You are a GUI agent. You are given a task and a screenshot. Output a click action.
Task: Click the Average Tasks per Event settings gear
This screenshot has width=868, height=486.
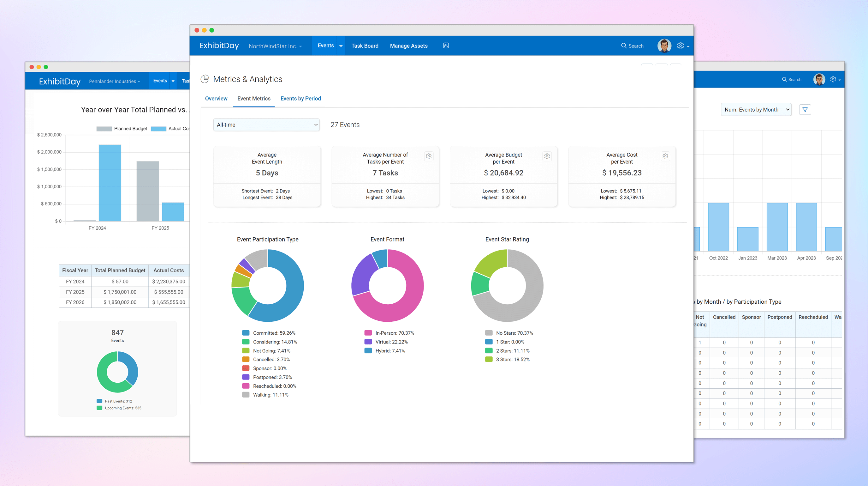click(429, 156)
